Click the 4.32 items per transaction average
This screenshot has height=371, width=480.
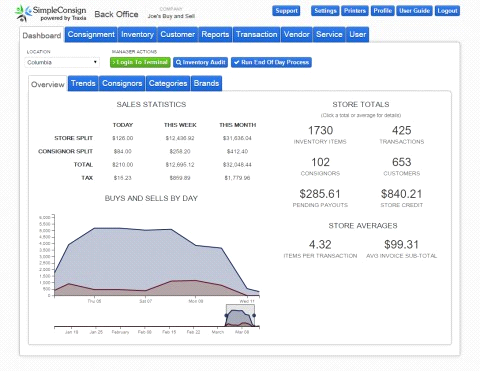(x=320, y=245)
